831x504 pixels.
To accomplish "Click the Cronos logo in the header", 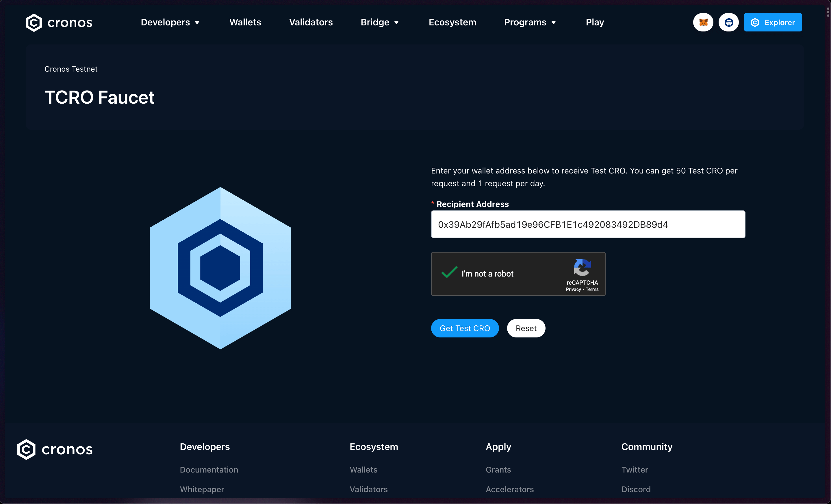I will 59,23.
